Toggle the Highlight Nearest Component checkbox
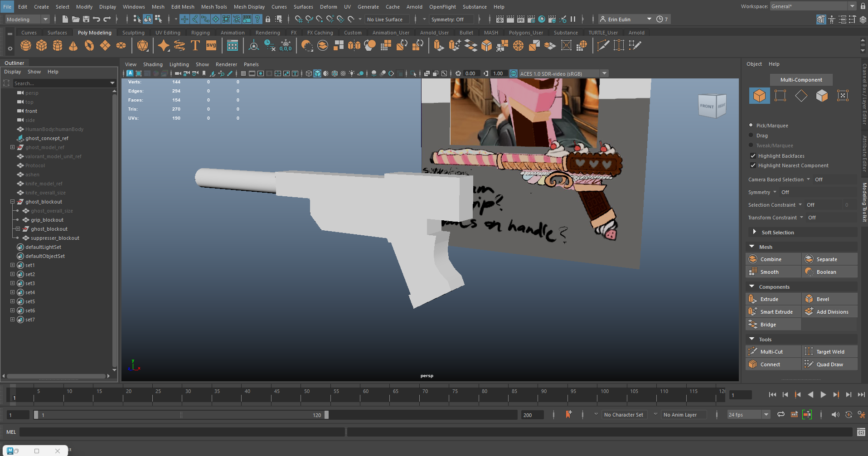The height and width of the screenshot is (456, 868). [753, 165]
